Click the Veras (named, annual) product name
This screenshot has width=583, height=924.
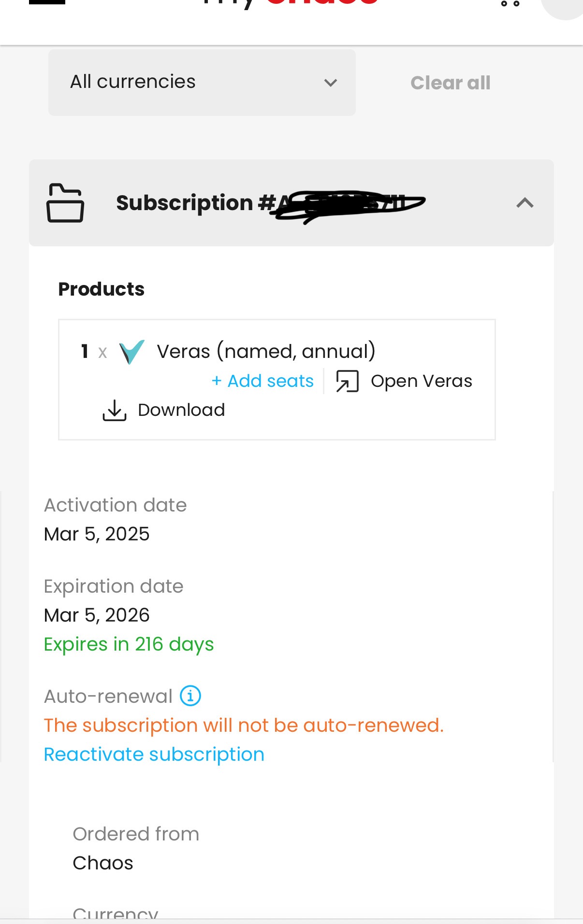pos(266,352)
